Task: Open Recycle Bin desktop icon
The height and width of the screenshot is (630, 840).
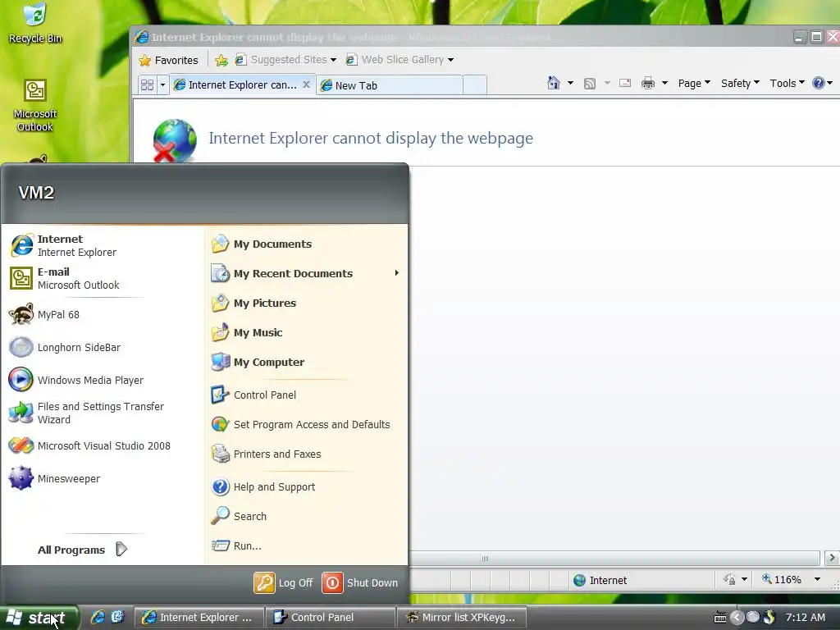Action: point(34,24)
